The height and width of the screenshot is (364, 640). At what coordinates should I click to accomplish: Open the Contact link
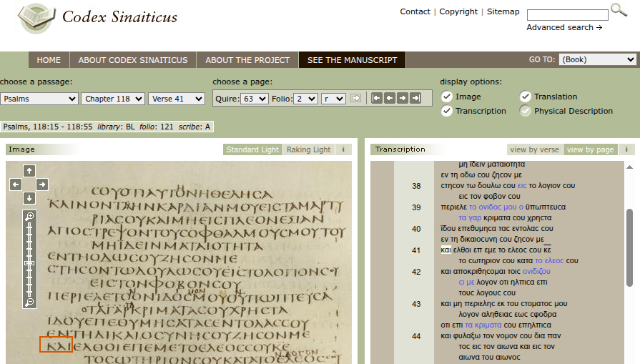coord(415,11)
